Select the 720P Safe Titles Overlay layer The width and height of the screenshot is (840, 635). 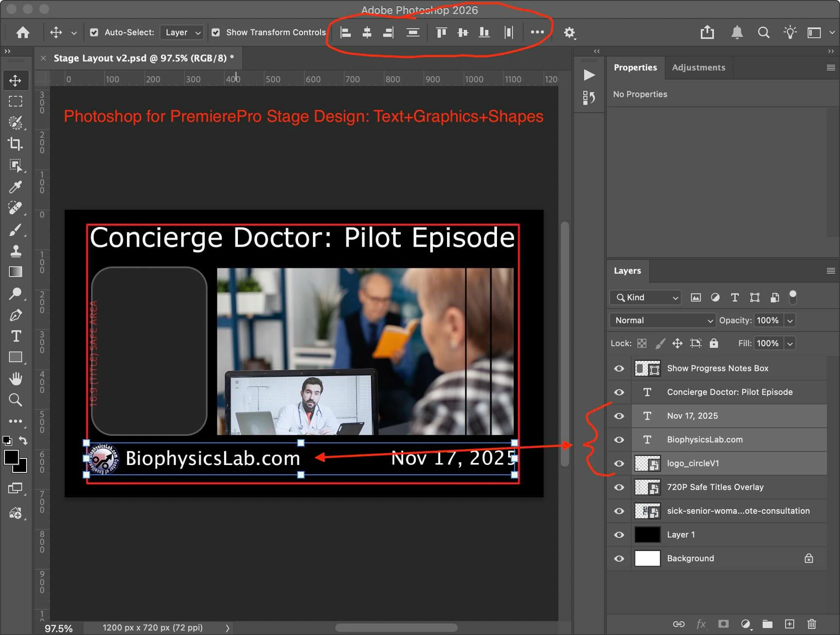click(x=715, y=487)
